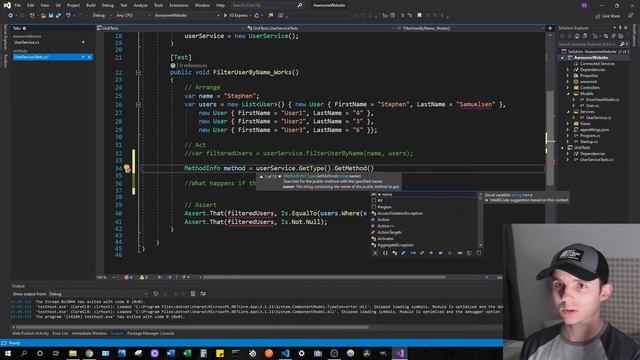Open the Project menu
The height and width of the screenshot is (360, 640).
[73, 5]
